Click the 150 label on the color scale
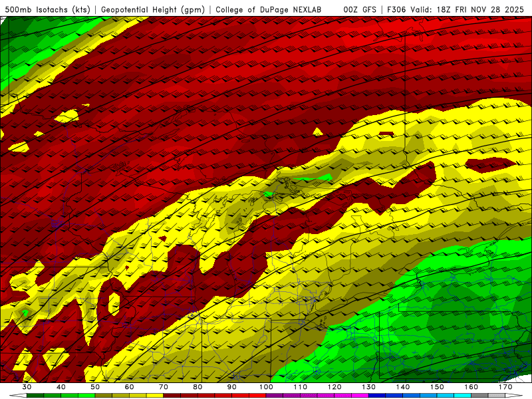Viewport: 532px width, 399px height. point(437,387)
